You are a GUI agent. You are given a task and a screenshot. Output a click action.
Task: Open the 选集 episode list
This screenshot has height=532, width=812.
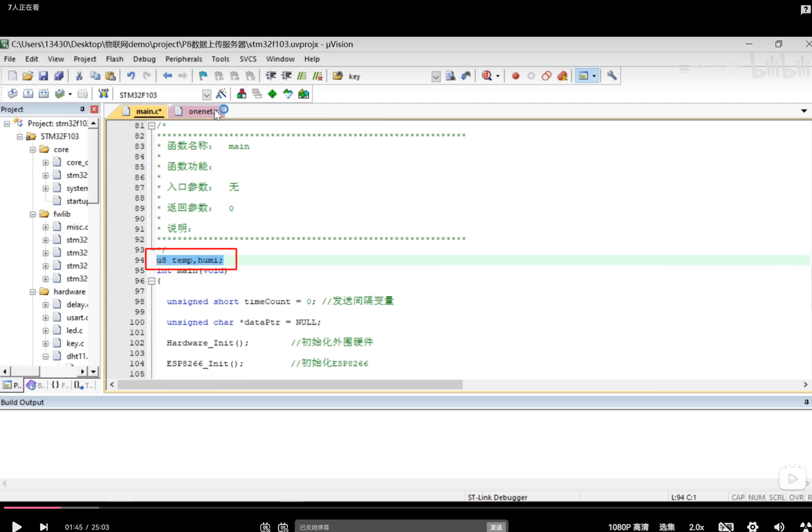[x=667, y=527]
